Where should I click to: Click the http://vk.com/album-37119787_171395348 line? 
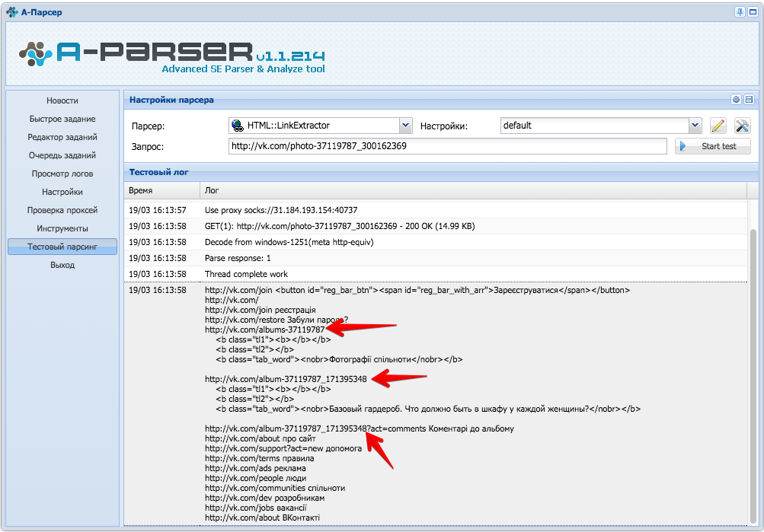[286, 379]
